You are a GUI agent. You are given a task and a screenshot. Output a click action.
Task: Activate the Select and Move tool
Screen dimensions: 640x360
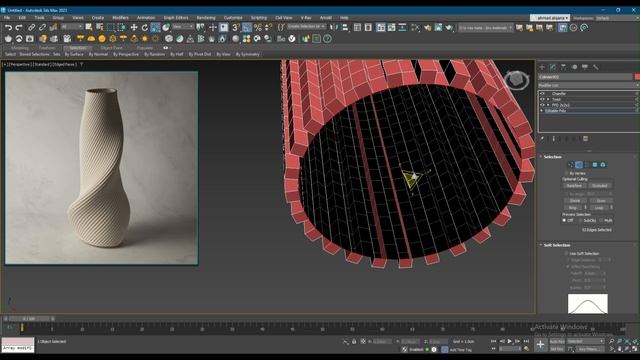(x=134, y=28)
